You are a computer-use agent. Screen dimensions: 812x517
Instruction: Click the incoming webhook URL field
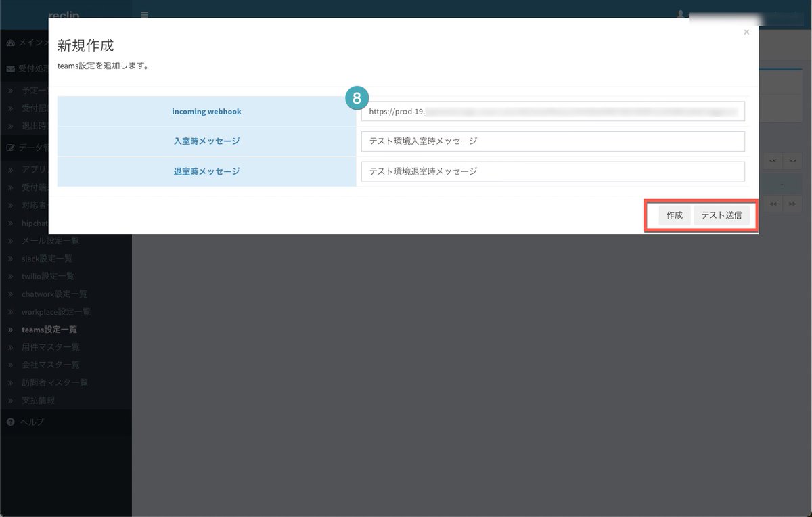coord(553,111)
